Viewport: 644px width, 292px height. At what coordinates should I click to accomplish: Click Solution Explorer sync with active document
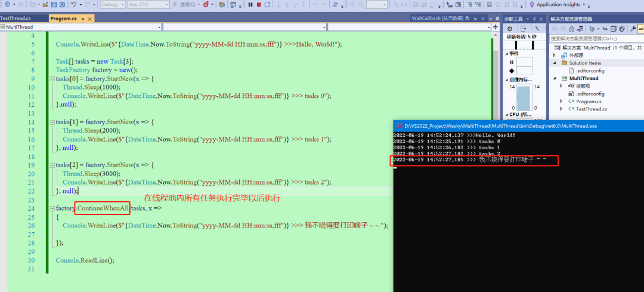coord(605,29)
